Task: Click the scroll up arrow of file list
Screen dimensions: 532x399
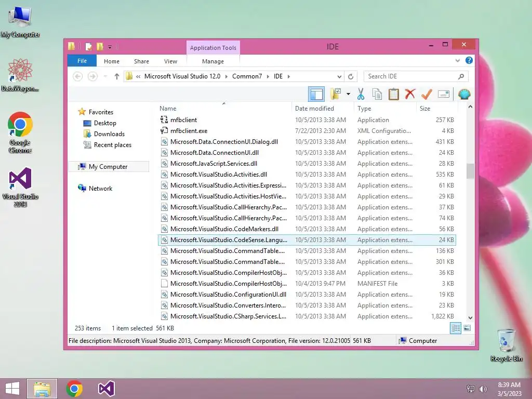Action: [470, 107]
